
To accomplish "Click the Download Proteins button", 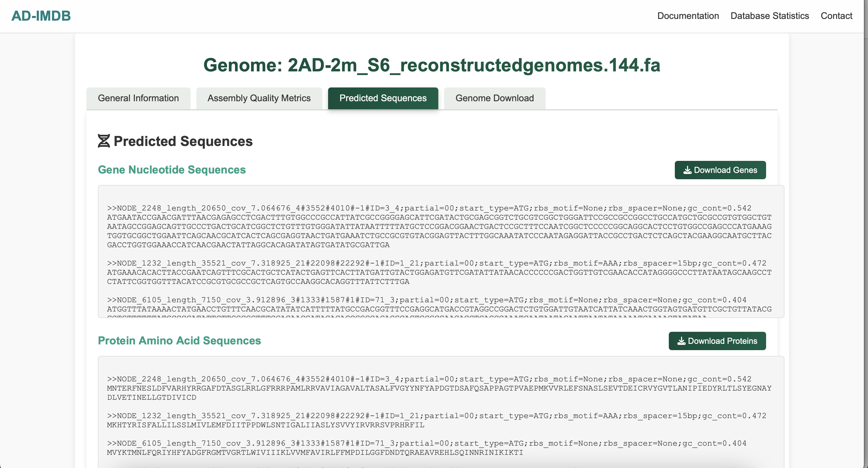I will 717,341.
